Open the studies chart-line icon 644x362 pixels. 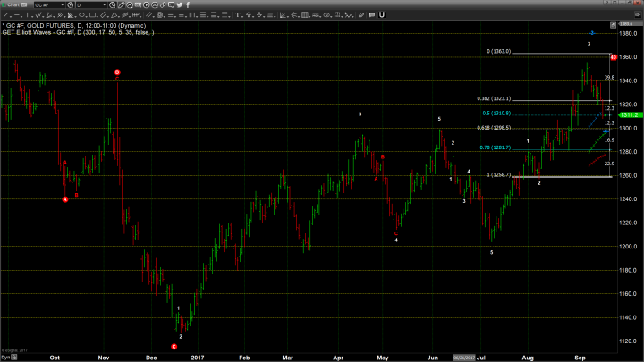(130, 5)
